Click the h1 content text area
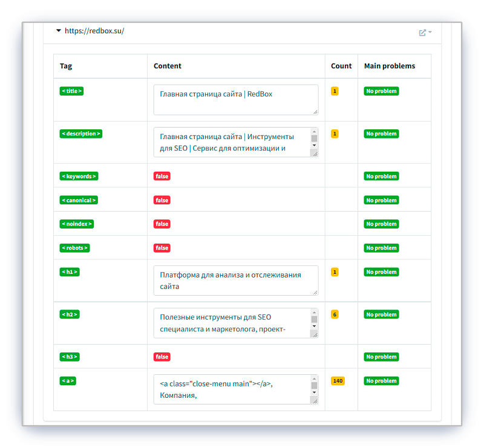The height and width of the screenshot is (448, 484). click(235, 281)
